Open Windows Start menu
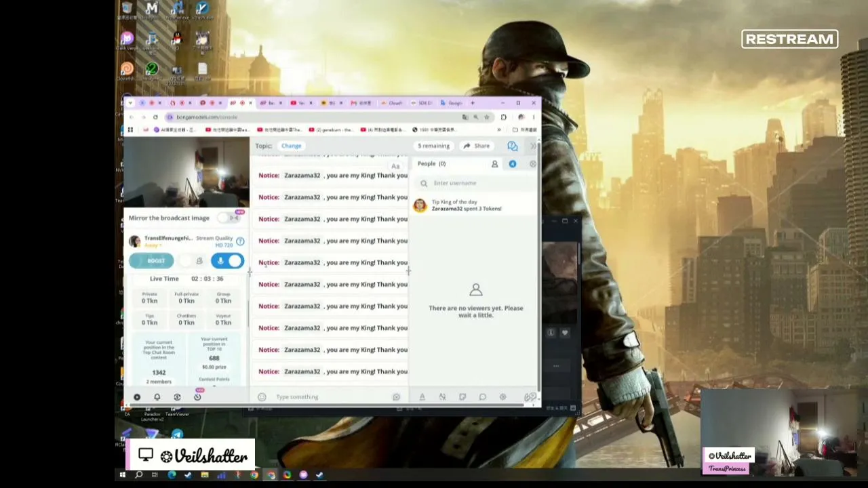Screen dimensions: 868x488 123,474
